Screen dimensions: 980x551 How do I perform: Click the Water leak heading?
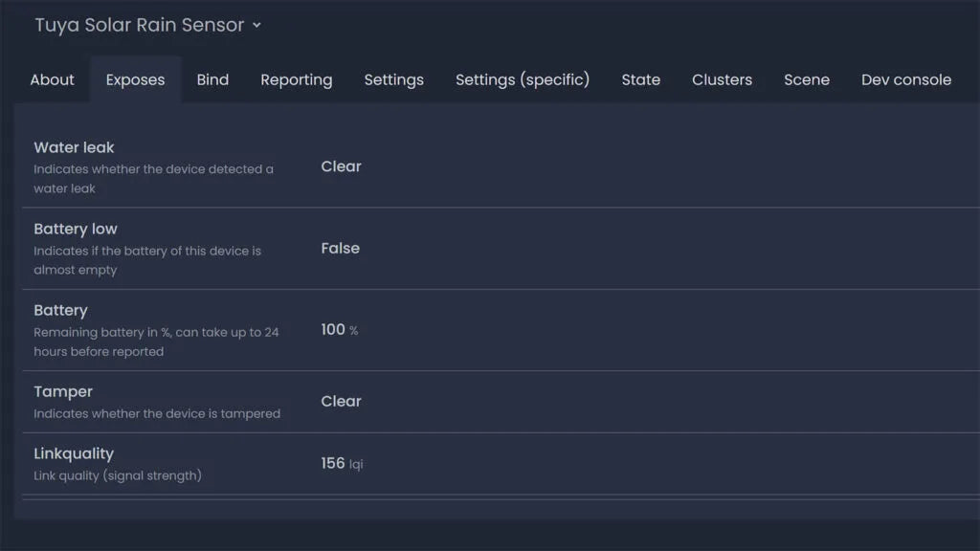click(74, 147)
